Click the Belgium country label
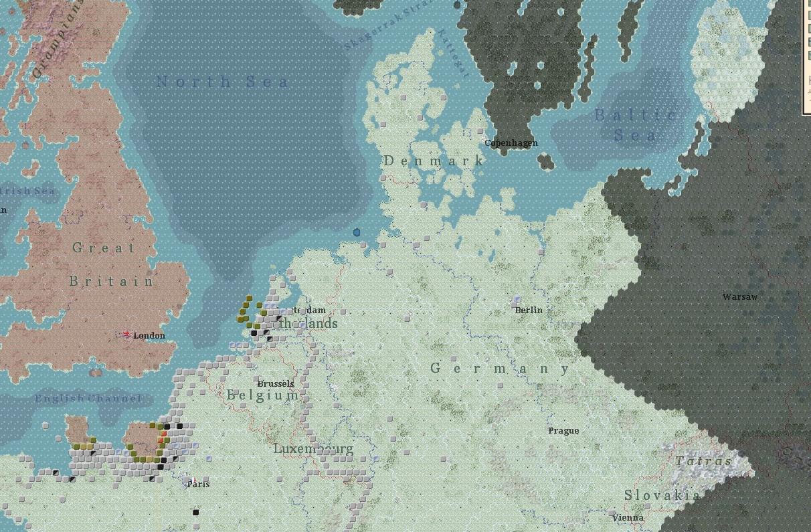Screen dimensions: 811x532 pos(262,395)
